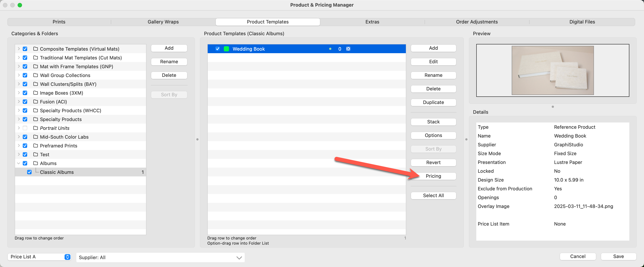Click the Test folder icon
This screenshot has width=644, height=267.
[35, 154]
